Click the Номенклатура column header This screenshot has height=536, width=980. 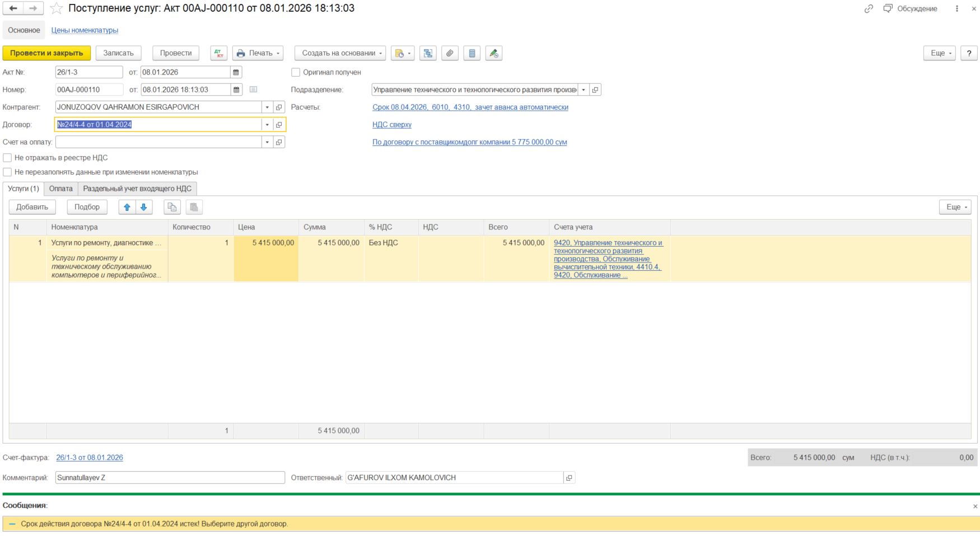[x=108, y=227]
